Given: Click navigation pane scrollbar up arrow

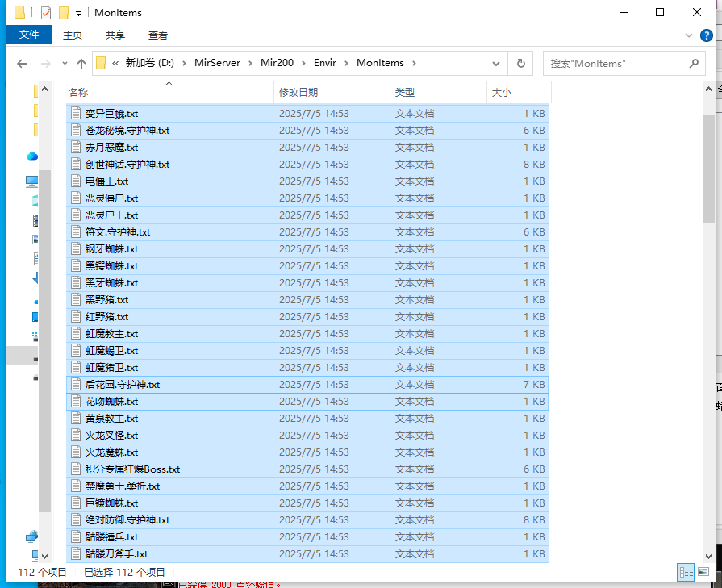Looking at the screenshot, I should pyautogui.click(x=44, y=89).
